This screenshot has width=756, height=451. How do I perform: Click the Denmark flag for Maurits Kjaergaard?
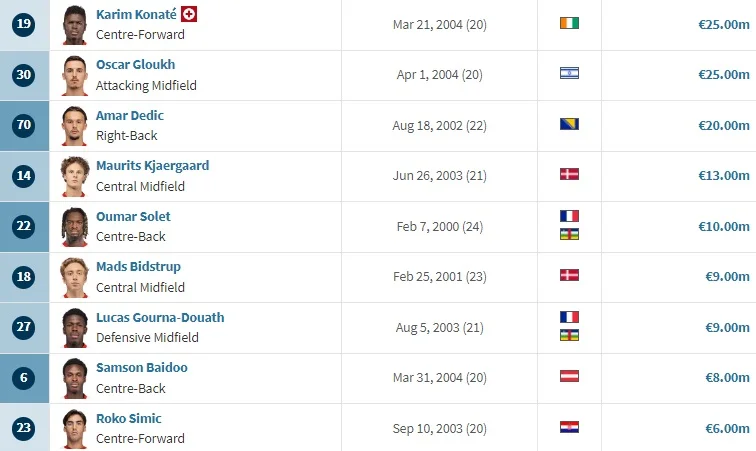[570, 174]
